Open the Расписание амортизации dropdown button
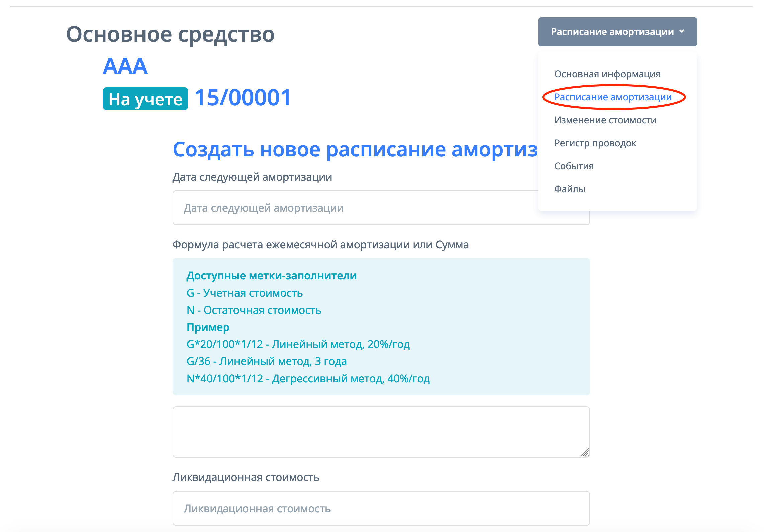 (612, 32)
